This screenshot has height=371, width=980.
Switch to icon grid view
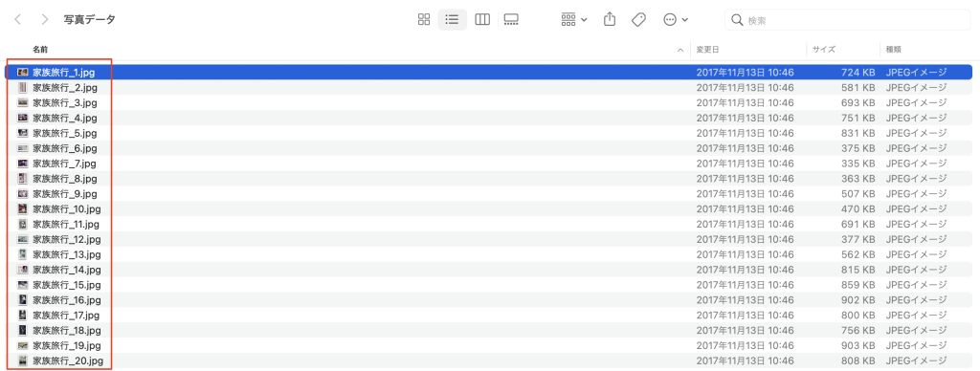click(x=424, y=19)
